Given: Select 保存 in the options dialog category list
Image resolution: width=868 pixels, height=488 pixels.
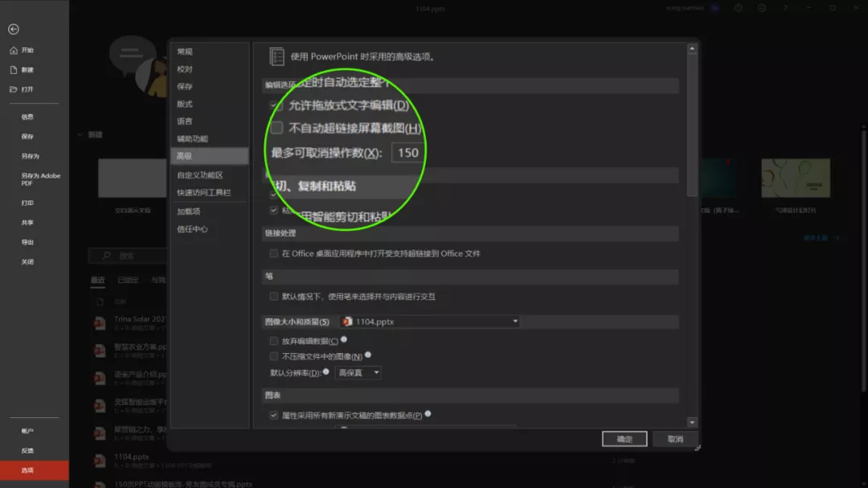Looking at the screenshot, I should (209, 86).
